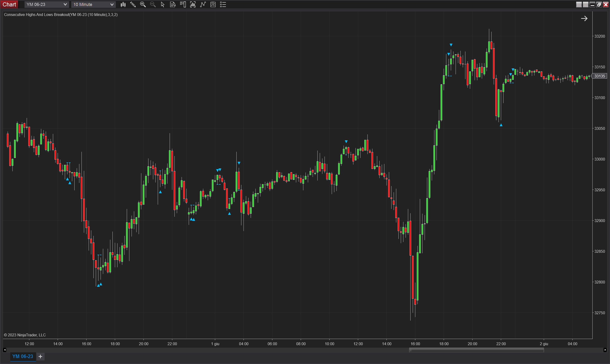Image resolution: width=610 pixels, height=364 pixels.
Task: Click the 1 giu date label
Action: click(215, 344)
